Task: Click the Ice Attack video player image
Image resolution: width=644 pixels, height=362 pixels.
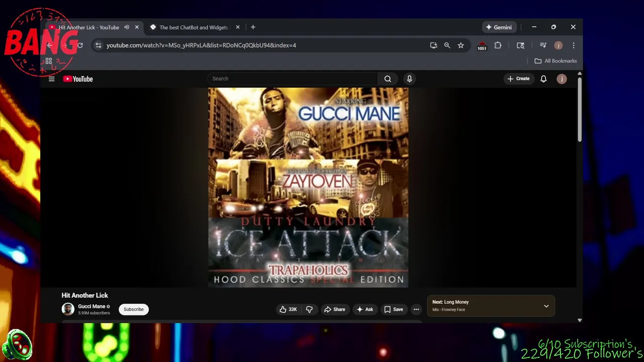Action: [308, 188]
